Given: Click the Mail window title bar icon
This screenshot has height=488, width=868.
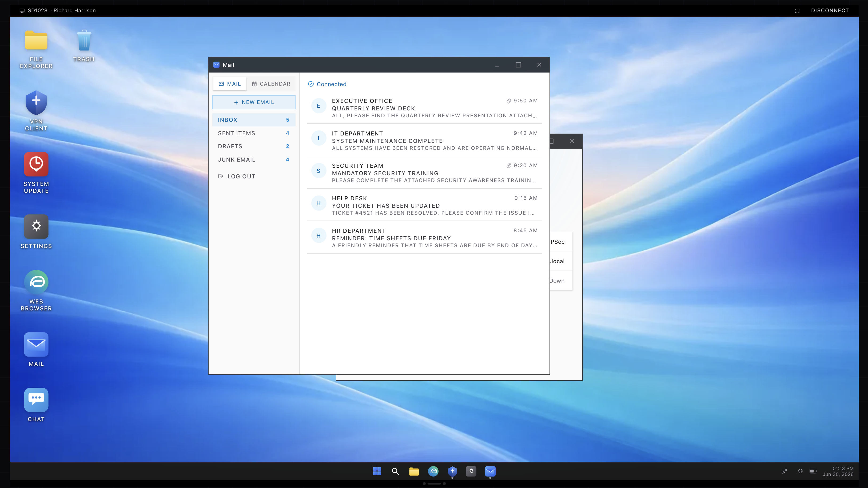Looking at the screenshot, I should [x=216, y=65].
